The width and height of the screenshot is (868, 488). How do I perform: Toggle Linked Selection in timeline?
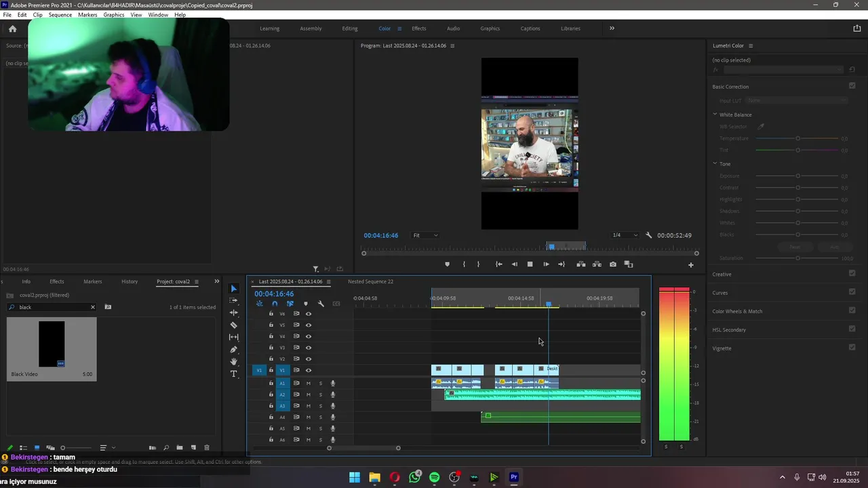coord(290,304)
